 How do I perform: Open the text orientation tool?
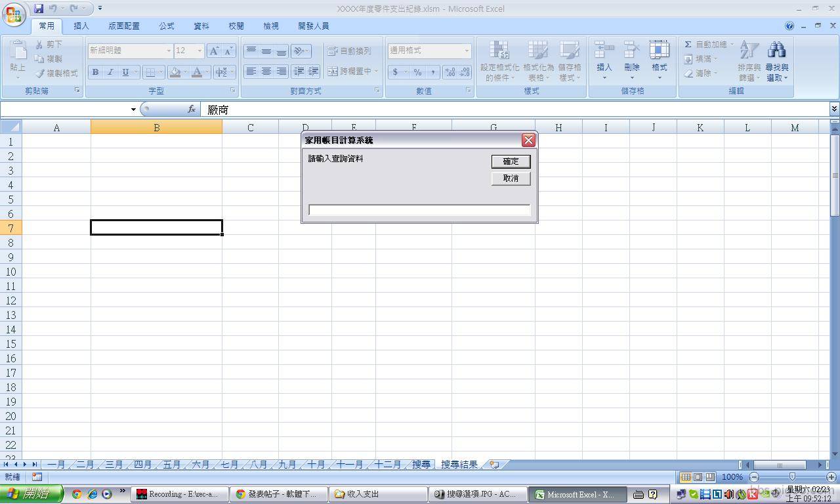click(300, 51)
